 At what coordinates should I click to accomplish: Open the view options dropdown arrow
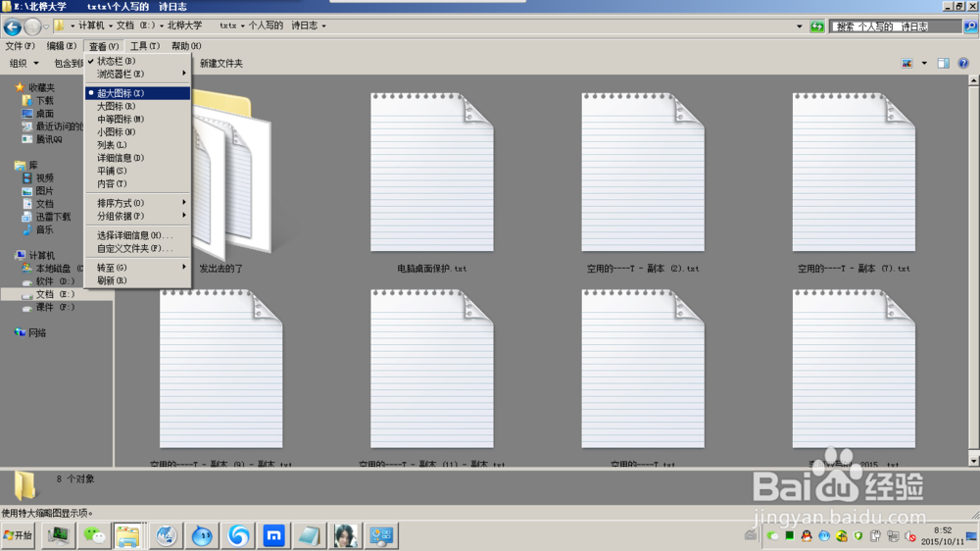[x=924, y=63]
